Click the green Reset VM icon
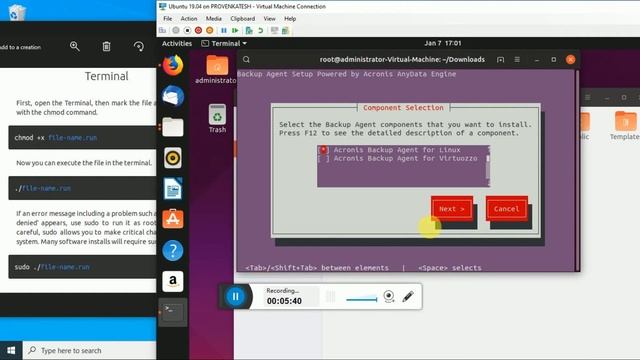Screen dimensions: 640x360 235,31
